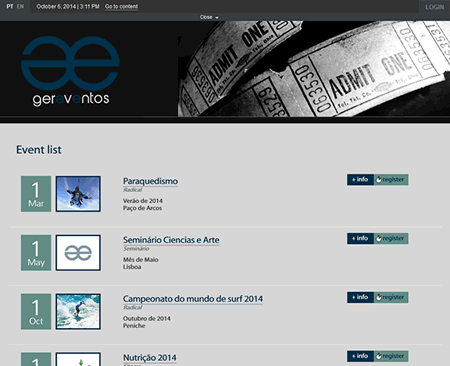
Task: Click +info button for the surf championship
Action: 360,297
